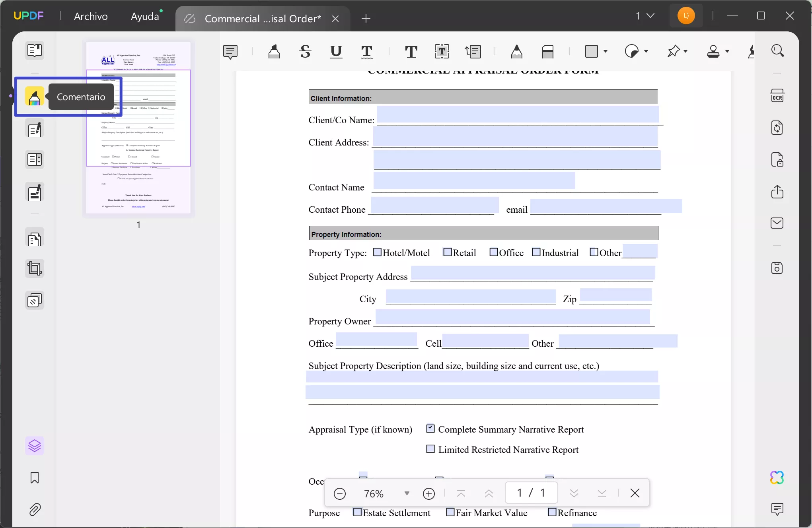
Task: Open the comments list panel
Action: point(777,509)
